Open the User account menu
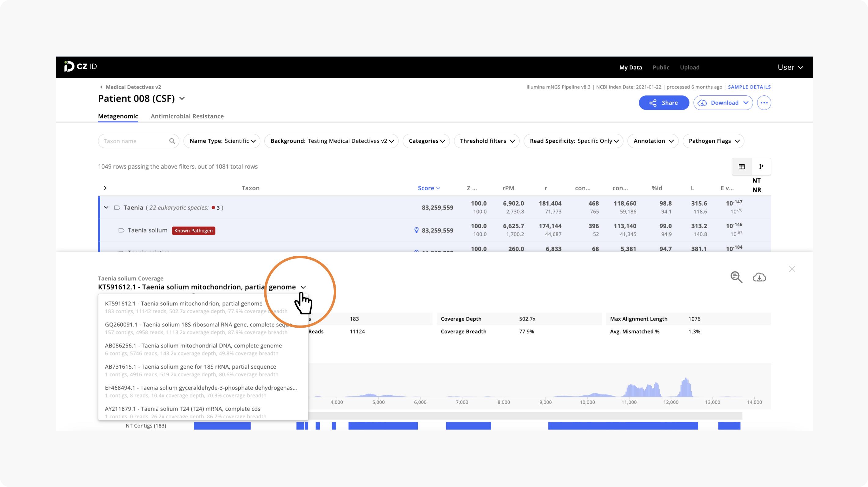 tap(790, 67)
